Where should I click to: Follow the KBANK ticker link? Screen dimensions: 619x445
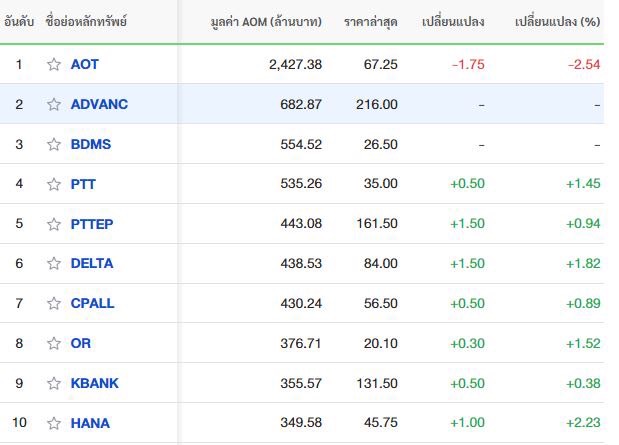(x=94, y=383)
